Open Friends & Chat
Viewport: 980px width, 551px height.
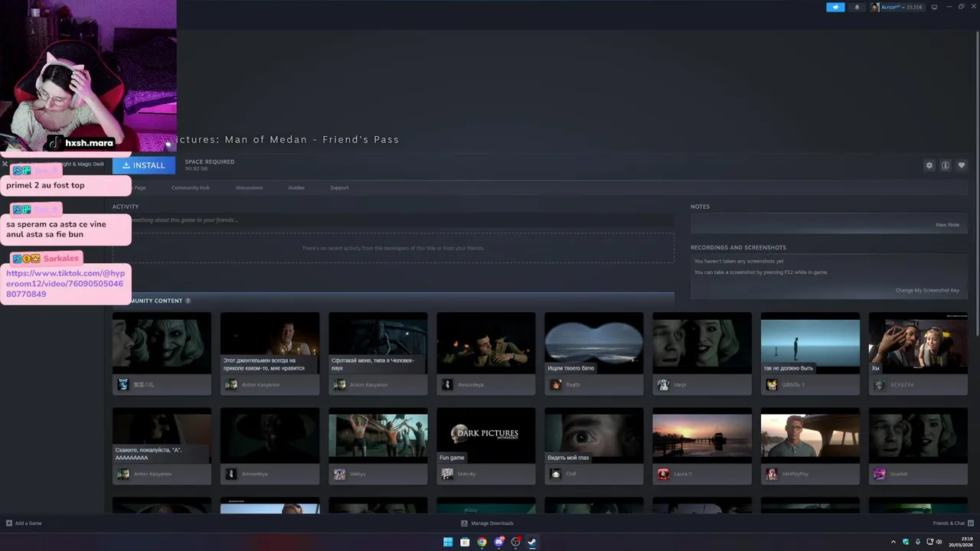pos(952,523)
